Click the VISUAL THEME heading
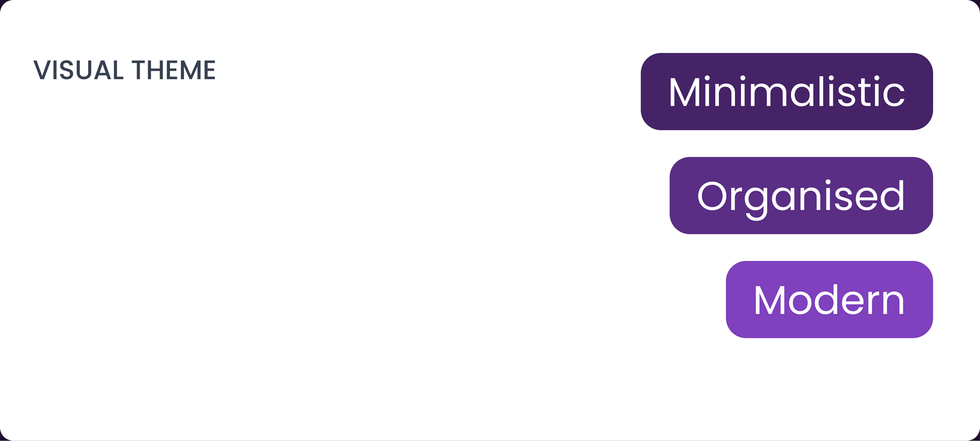 click(x=124, y=70)
